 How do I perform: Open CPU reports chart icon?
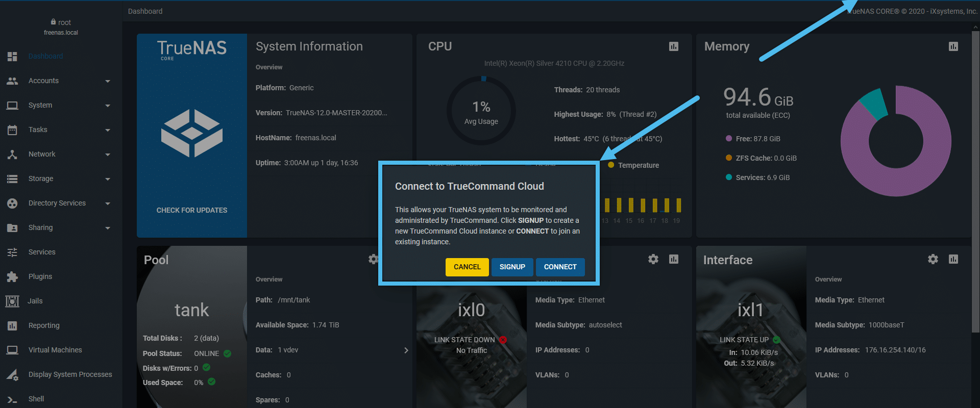674,46
